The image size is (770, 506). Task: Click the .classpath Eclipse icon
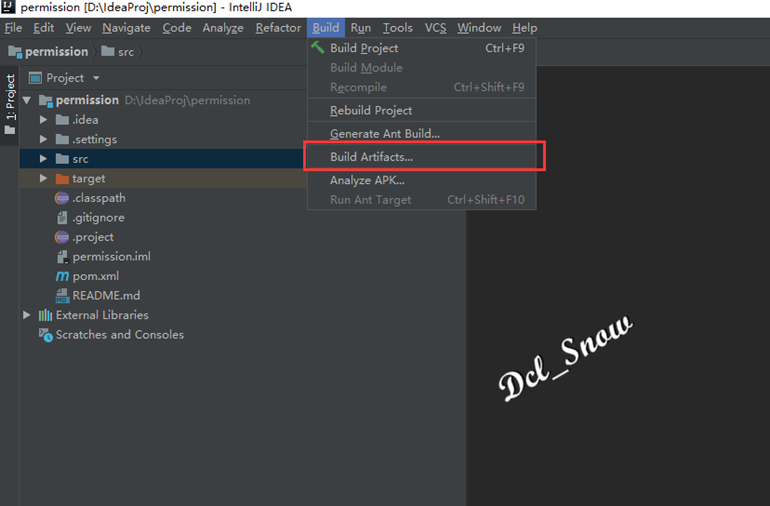click(x=62, y=198)
